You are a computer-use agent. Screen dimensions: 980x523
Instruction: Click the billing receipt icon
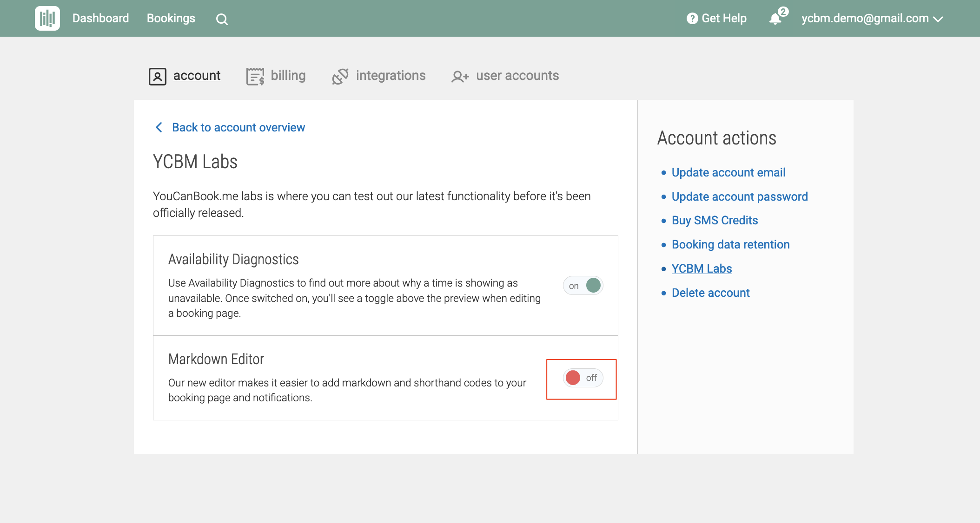pos(255,76)
